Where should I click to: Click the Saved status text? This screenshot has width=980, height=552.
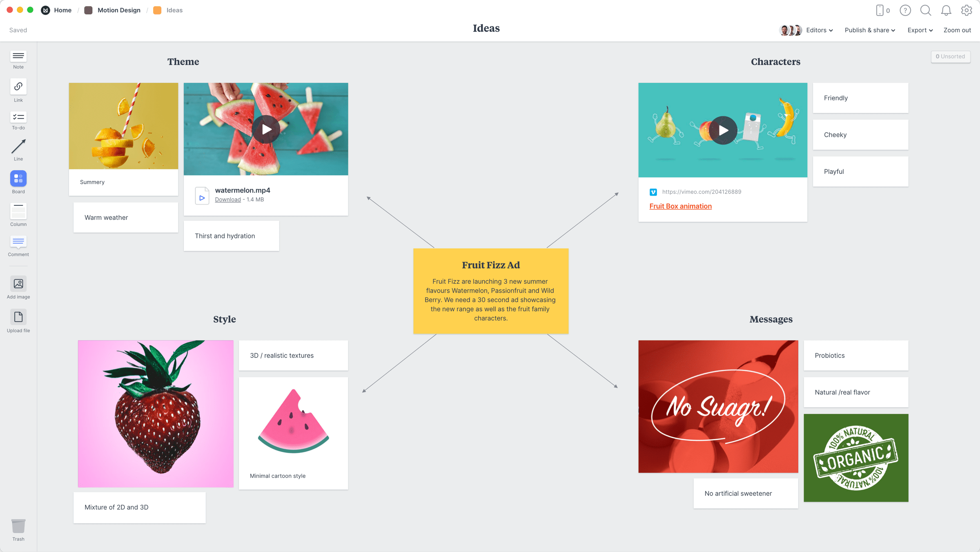pos(18,30)
